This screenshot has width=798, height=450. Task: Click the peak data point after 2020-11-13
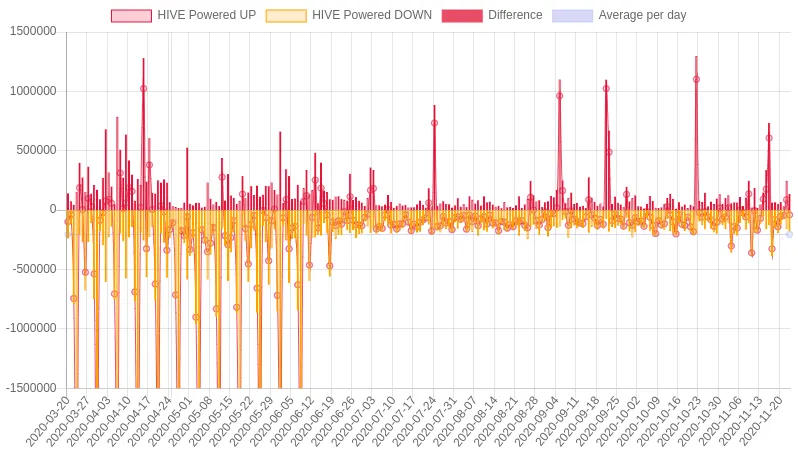click(x=769, y=138)
